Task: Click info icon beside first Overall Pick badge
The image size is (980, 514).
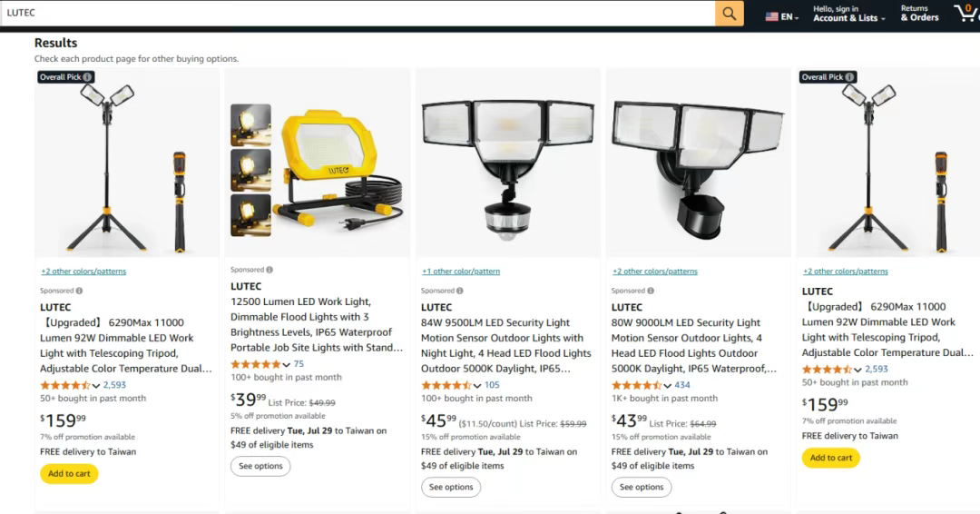Action: (x=88, y=77)
